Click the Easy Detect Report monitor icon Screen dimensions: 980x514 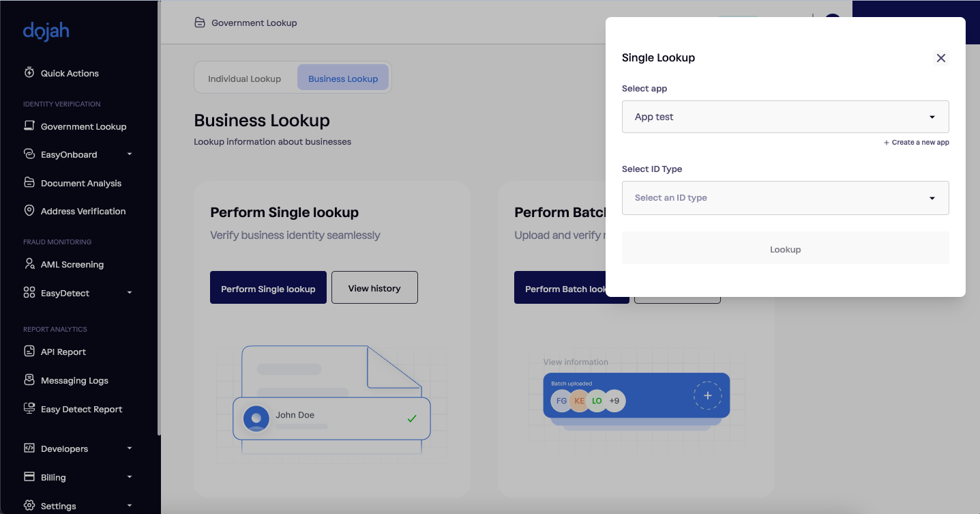pyautogui.click(x=29, y=409)
